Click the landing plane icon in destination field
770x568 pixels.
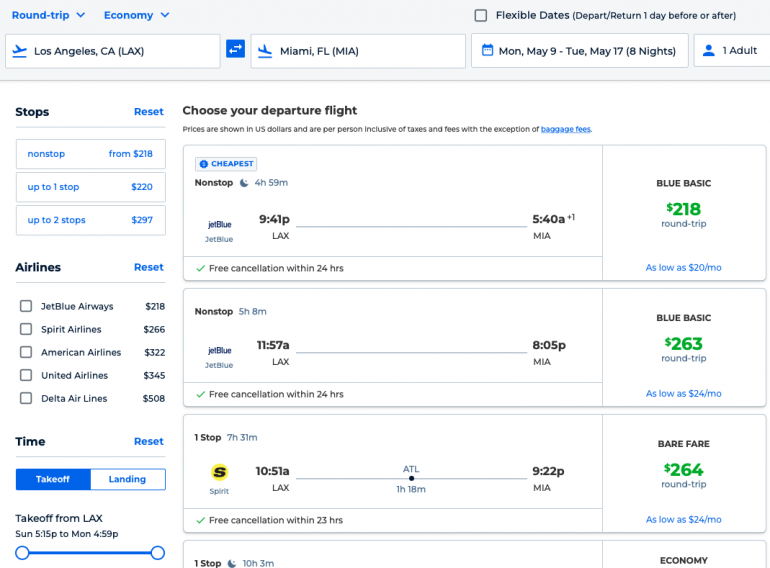(265, 50)
